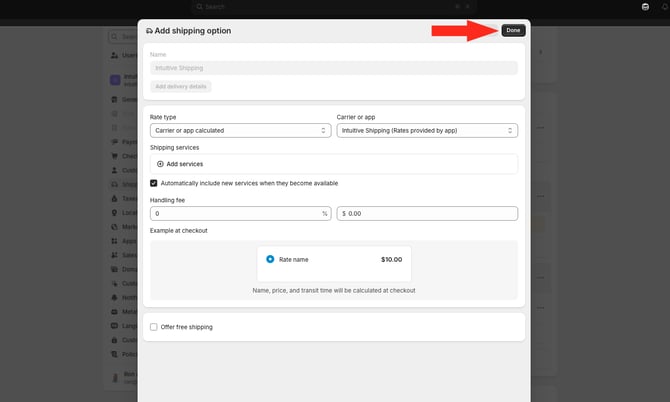This screenshot has height=402, width=670.
Task: Click the Example at checkout label
Action: 179,231
